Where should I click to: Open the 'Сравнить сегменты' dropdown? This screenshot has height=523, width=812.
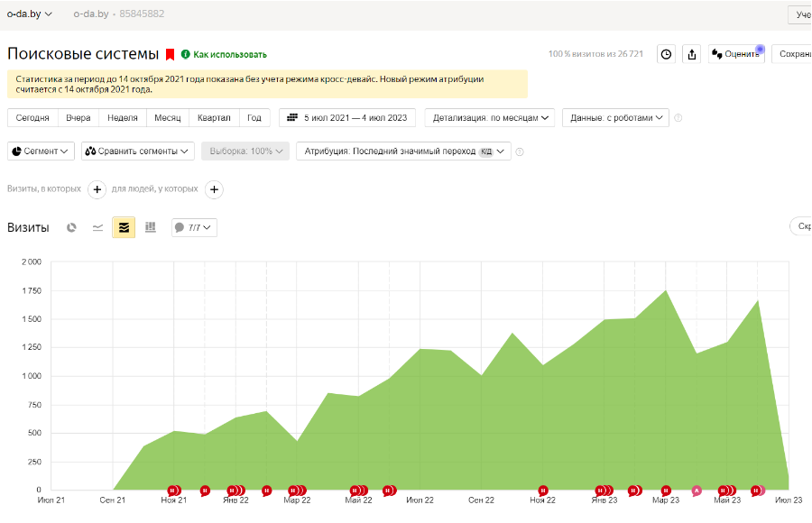[138, 151]
